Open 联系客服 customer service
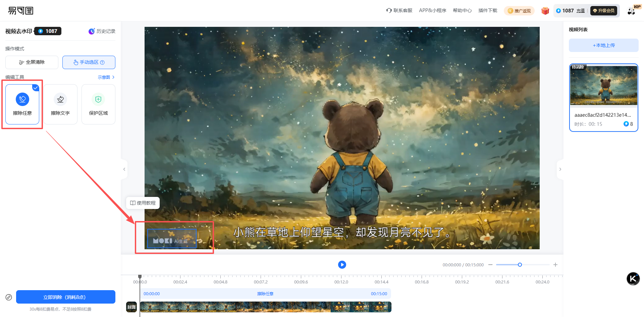644x317 pixels. click(399, 10)
